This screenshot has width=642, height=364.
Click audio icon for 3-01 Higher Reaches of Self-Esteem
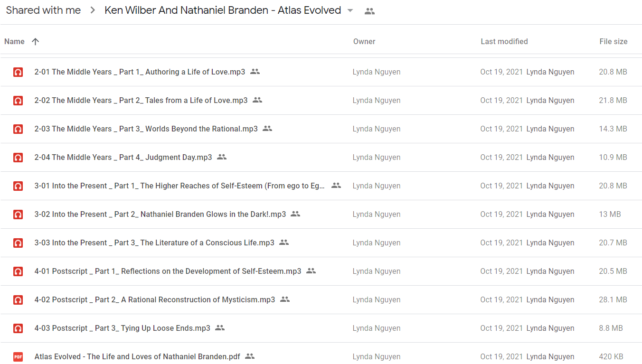18,186
